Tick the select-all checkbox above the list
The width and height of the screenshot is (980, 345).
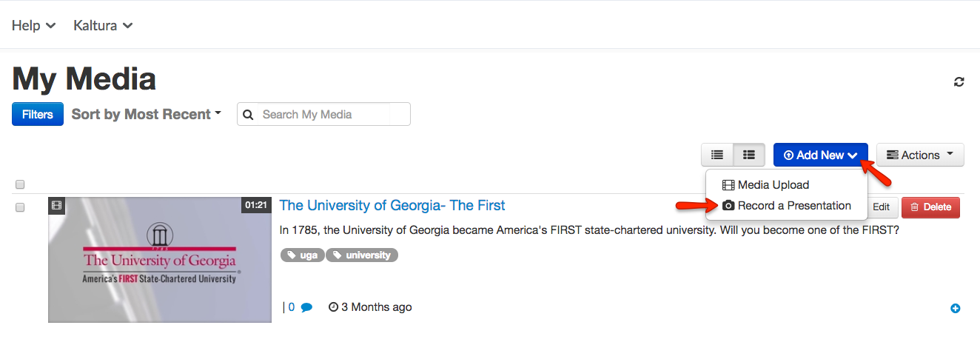20,184
